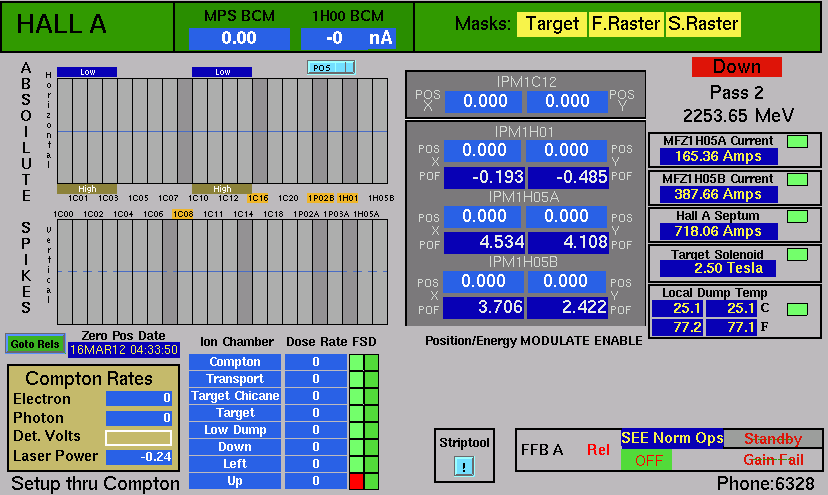This screenshot has width=828, height=495.
Task: Click the 2.50 Tesla solenoid readout
Action: click(718, 268)
